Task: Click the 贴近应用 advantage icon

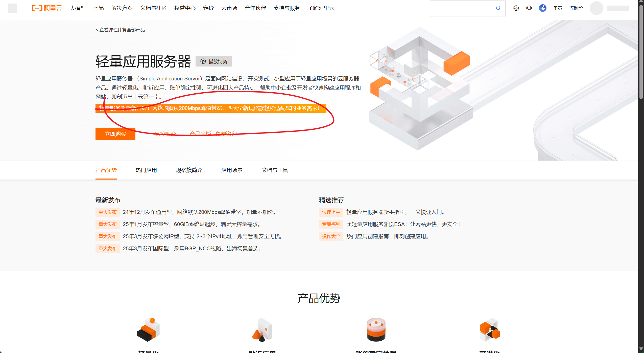Action: tap(262, 329)
